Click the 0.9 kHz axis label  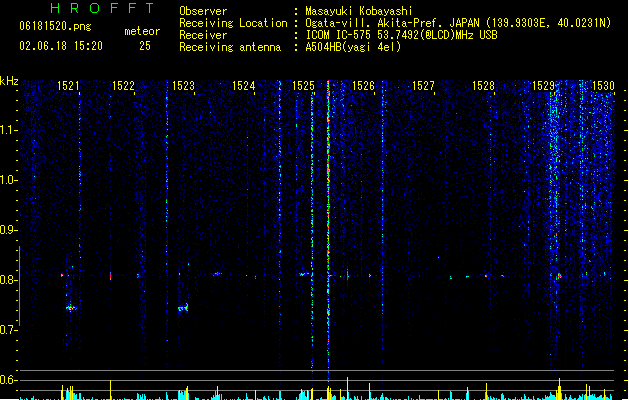click(8, 230)
